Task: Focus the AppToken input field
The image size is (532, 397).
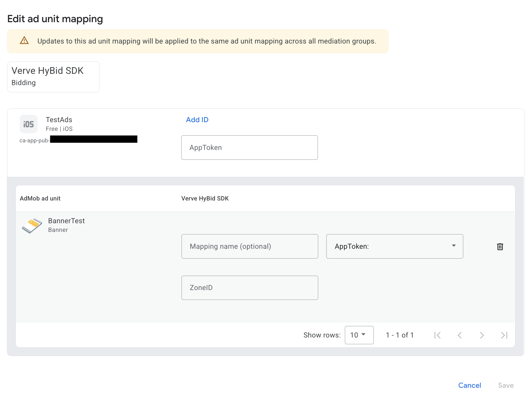Action: pos(249,147)
